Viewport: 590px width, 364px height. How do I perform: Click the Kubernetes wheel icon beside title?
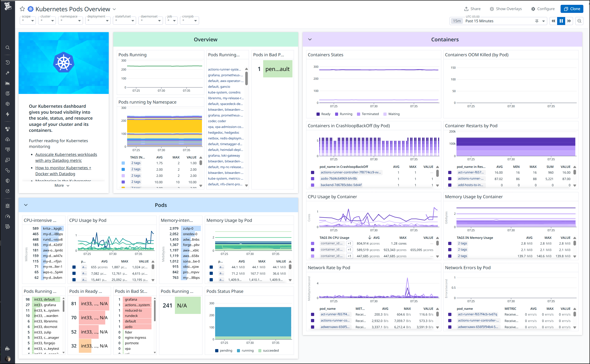coord(30,9)
